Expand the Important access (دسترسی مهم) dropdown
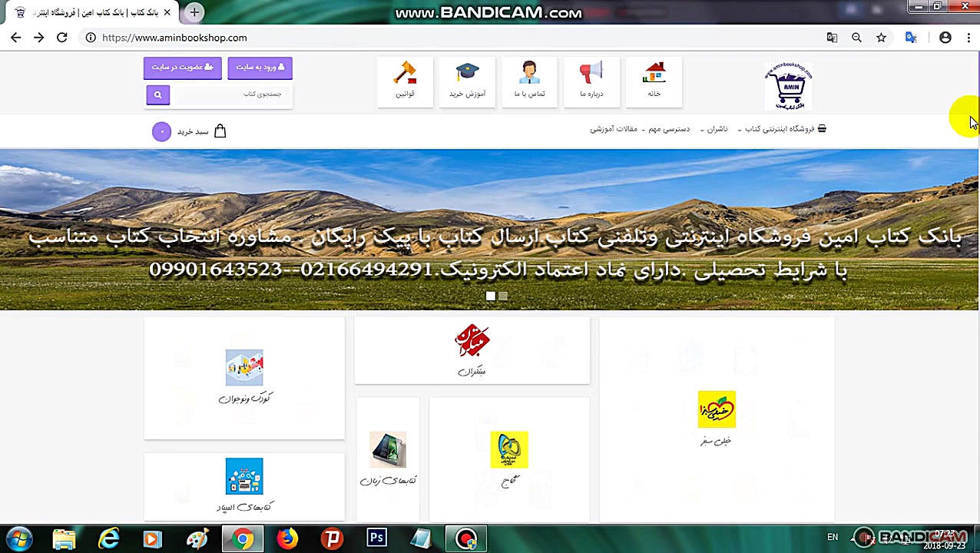 click(x=666, y=129)
